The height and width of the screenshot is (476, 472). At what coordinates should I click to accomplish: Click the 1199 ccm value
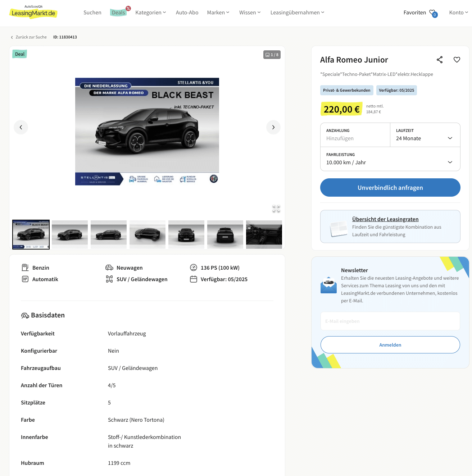[x=119, y=463]
